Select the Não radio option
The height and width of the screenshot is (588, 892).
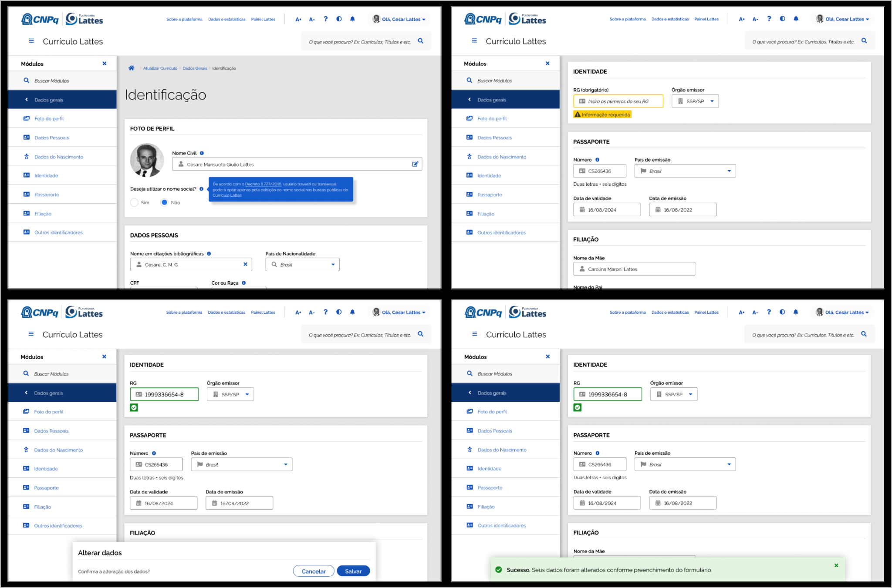(x=164, y=202)
